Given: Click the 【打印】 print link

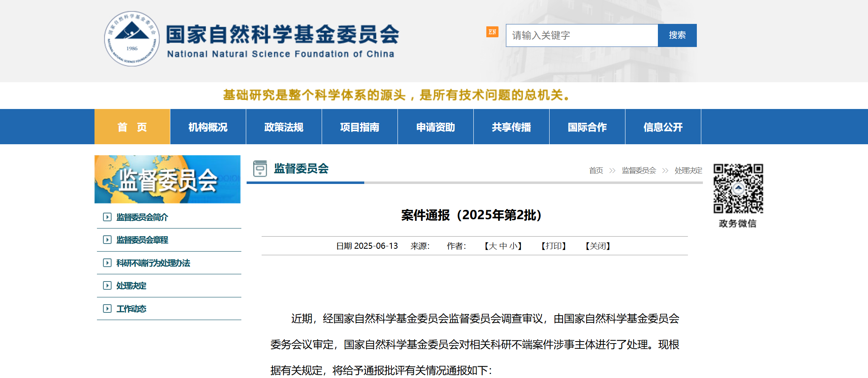Looking at the screenshot, I should pyautogui.click(x=554, y=246).
